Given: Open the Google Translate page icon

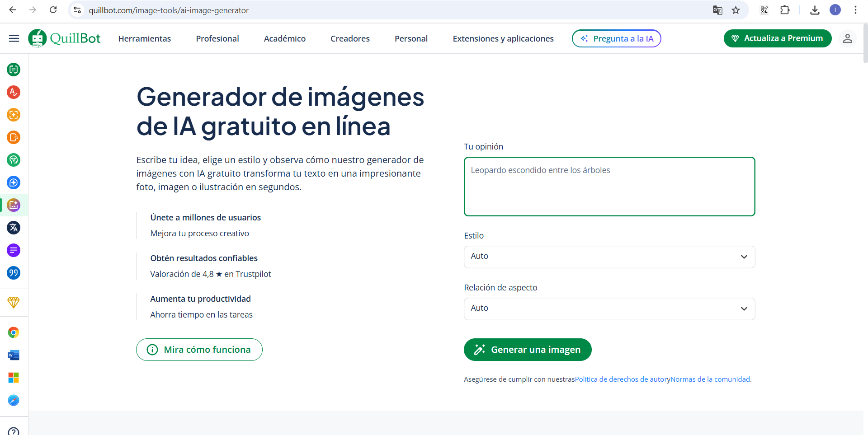Looking at the screenshot, I should pos(717,10).
